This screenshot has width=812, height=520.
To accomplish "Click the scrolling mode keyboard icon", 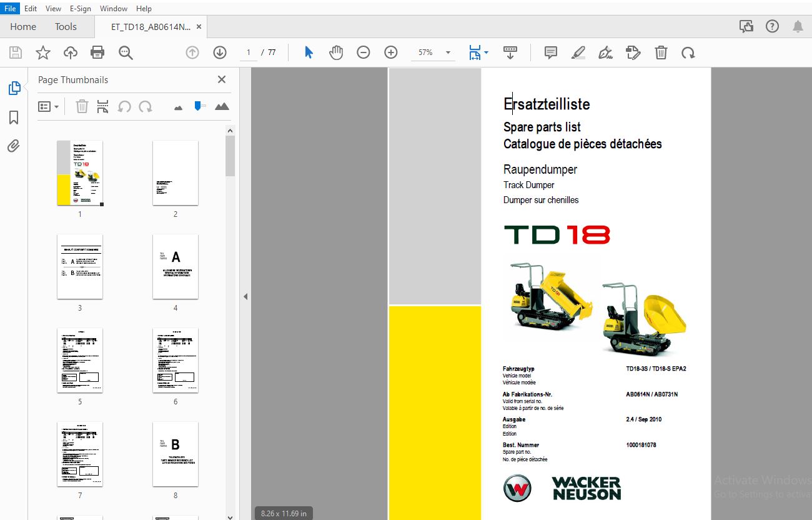I will pos(510,52).
